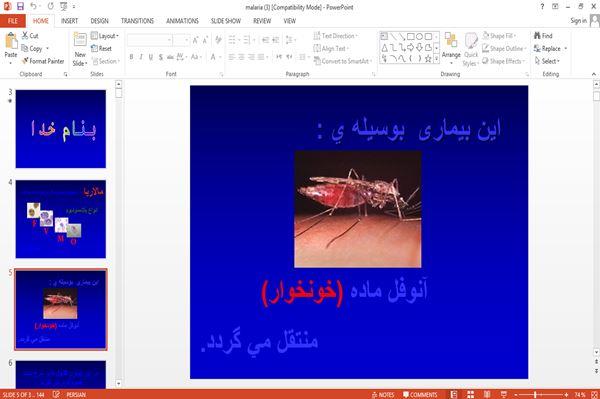Toggle bulleted list
The width and height of the screenshot is (600, 399).
pos(233,40)
